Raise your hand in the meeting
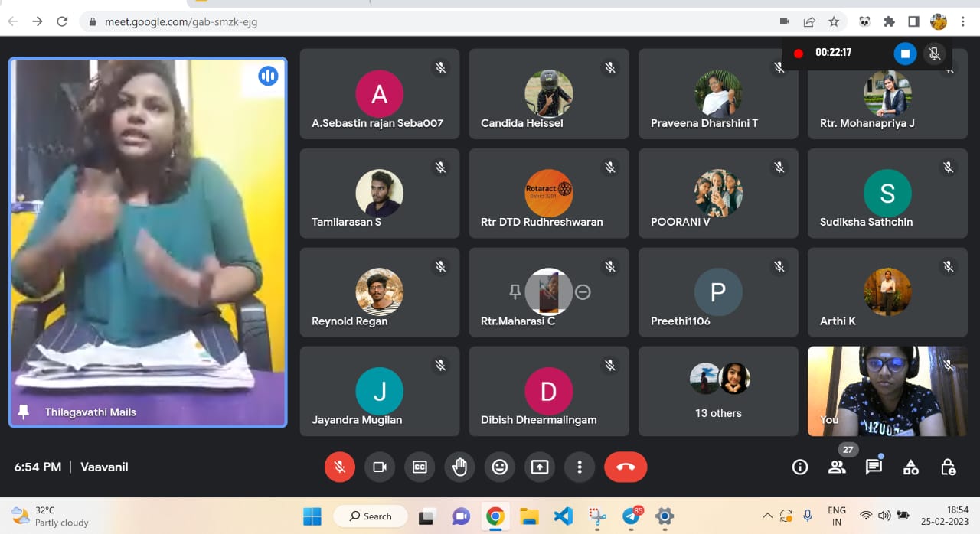This screenshot has height=534, width=980. pyautogui.click(x=459, y=467)
